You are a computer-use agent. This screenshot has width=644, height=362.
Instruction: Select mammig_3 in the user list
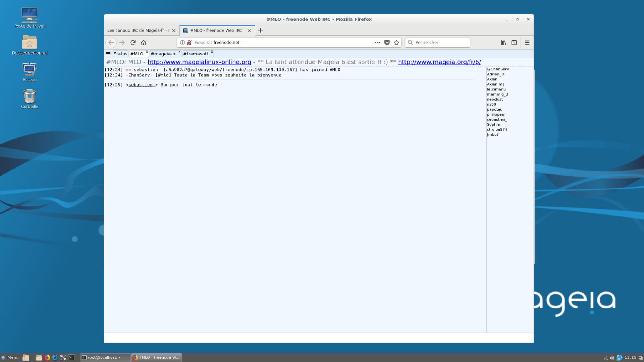click(497, 94)
